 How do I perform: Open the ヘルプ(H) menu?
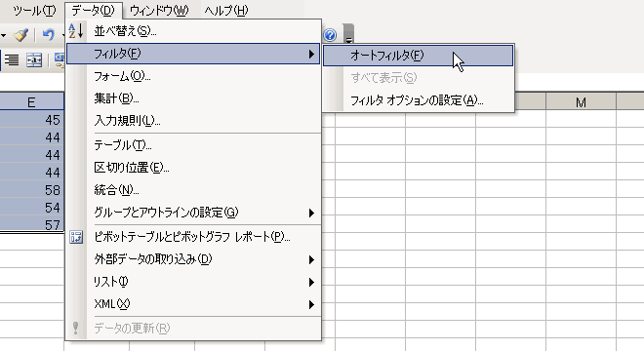pyautogui.click(x=226, y=11)
